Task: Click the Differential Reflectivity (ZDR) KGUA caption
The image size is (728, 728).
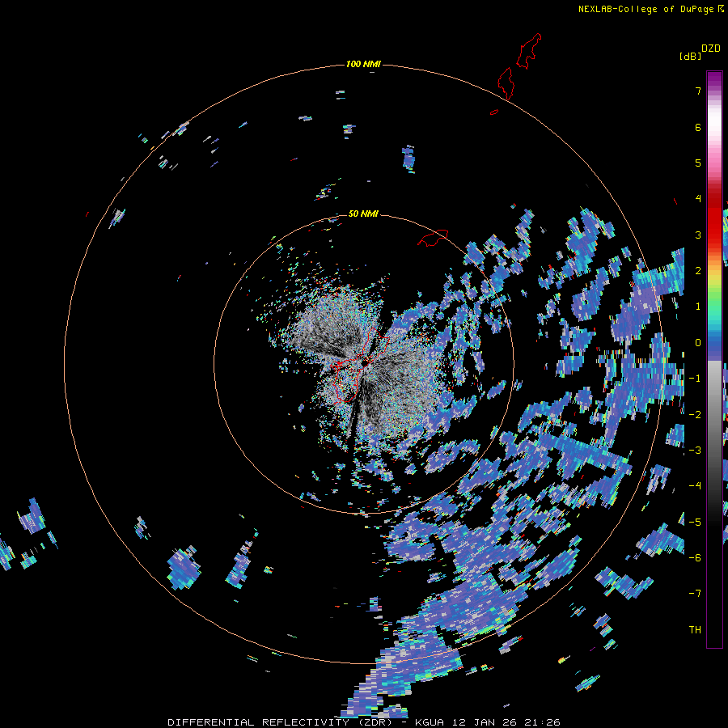Action: [364, 722]
